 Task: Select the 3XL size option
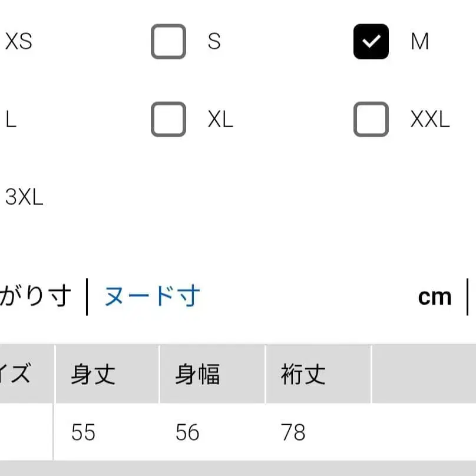tap(24, 198)
